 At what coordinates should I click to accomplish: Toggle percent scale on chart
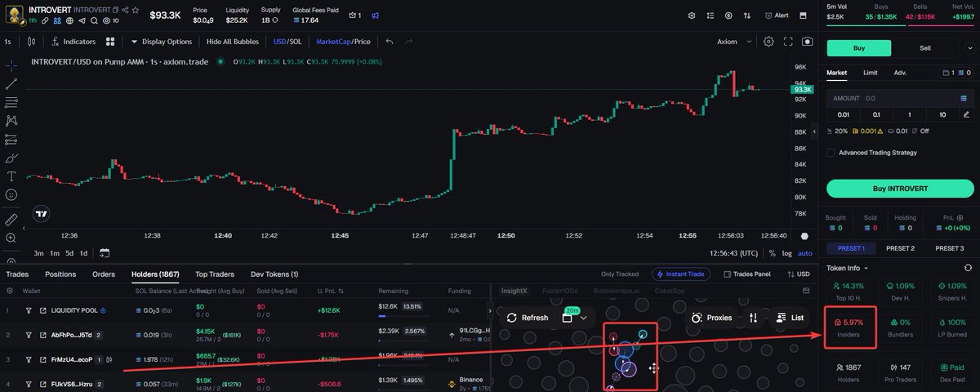(772, 253)
